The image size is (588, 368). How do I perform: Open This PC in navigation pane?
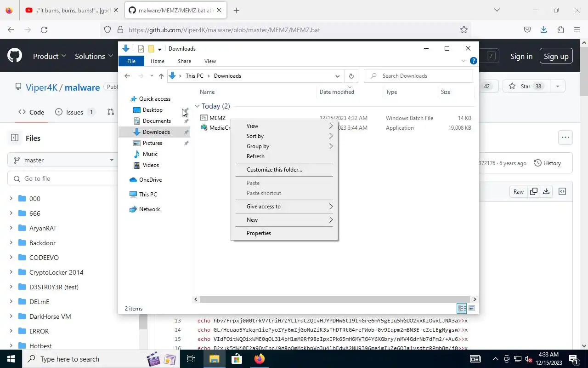(x=148, y=195)
